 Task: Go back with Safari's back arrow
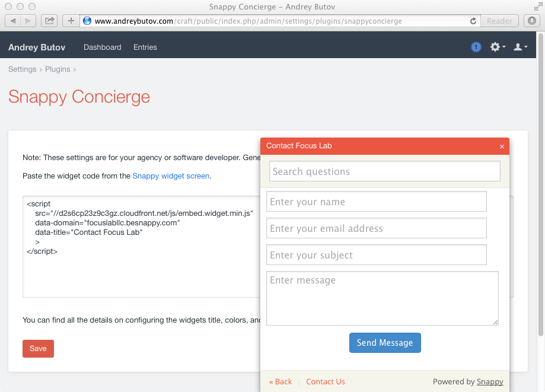[13, 21]
